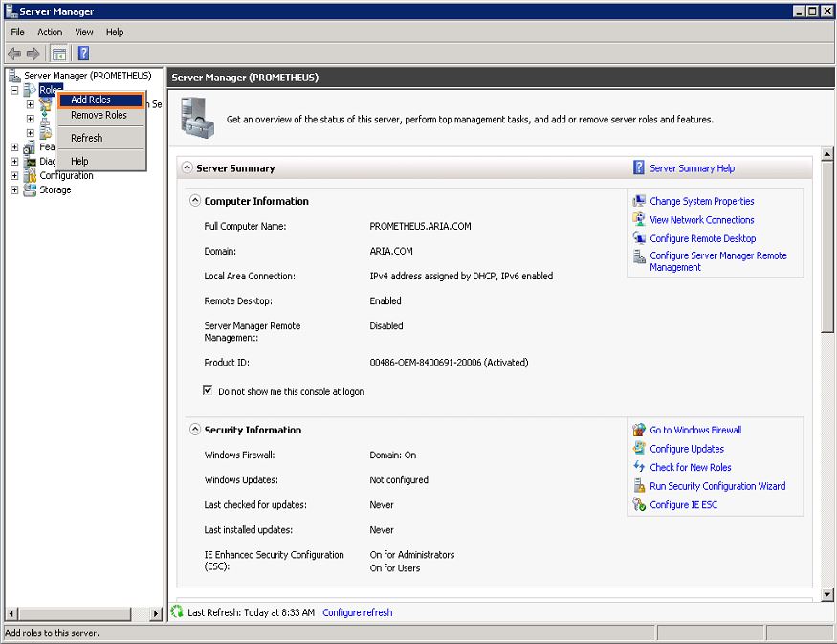This screenshot has width=837, height=644.
Task: Open Help in the menu bar
Action: (115, 32)
